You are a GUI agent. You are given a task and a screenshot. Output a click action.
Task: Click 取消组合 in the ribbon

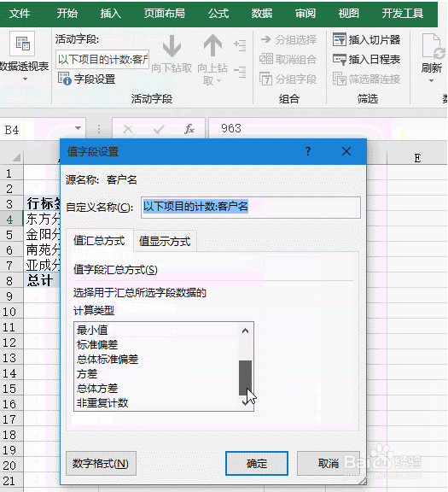(x=288, y=59)
